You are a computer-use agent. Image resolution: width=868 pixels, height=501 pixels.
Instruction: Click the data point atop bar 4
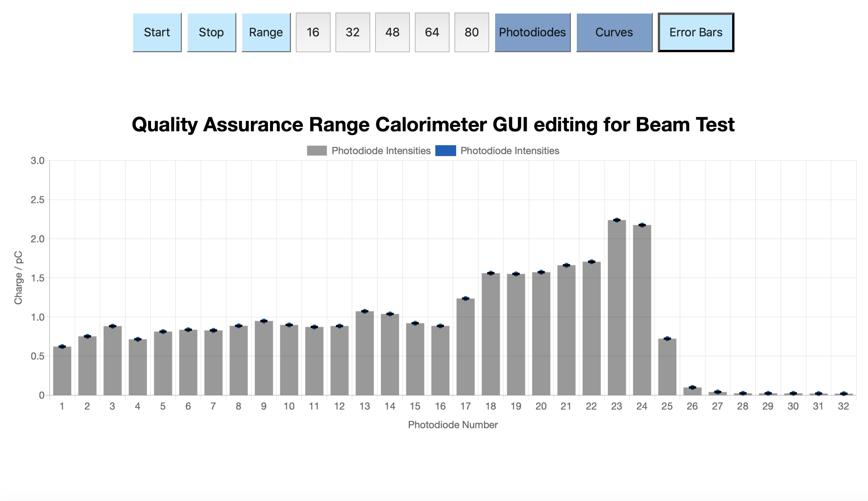coord(138,339)
